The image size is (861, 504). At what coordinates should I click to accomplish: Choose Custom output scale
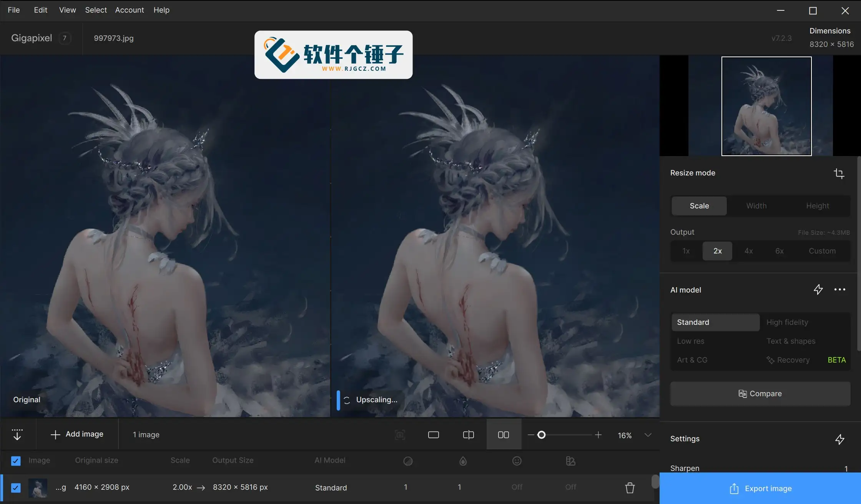tap(822, 251)
